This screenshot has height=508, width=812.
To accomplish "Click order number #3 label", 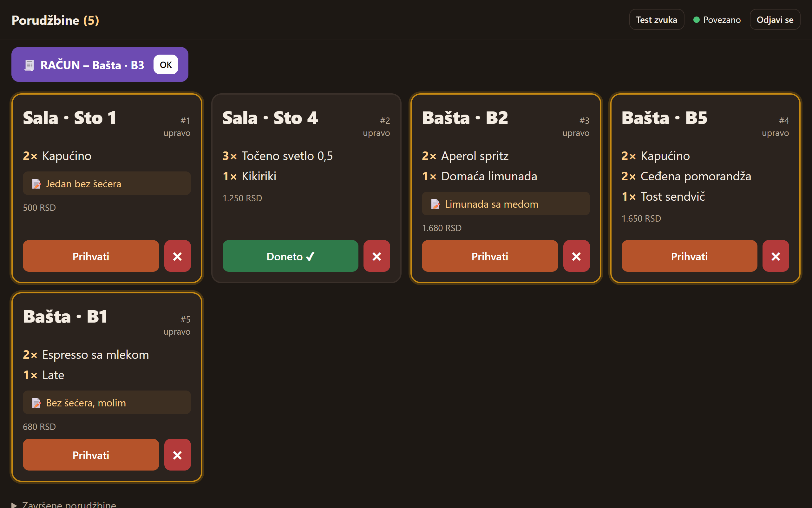I will tap(584, 120).
